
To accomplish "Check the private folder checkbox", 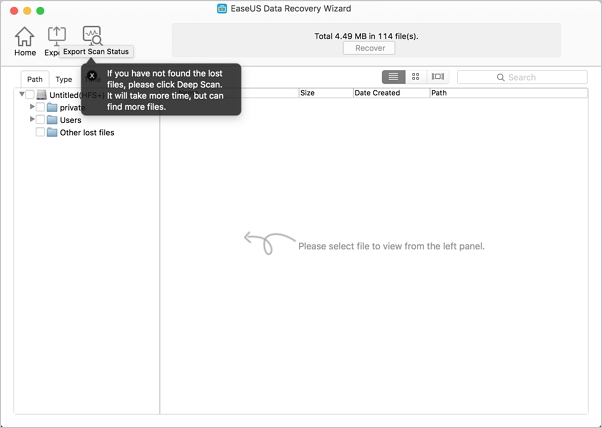I will point(40,107).
